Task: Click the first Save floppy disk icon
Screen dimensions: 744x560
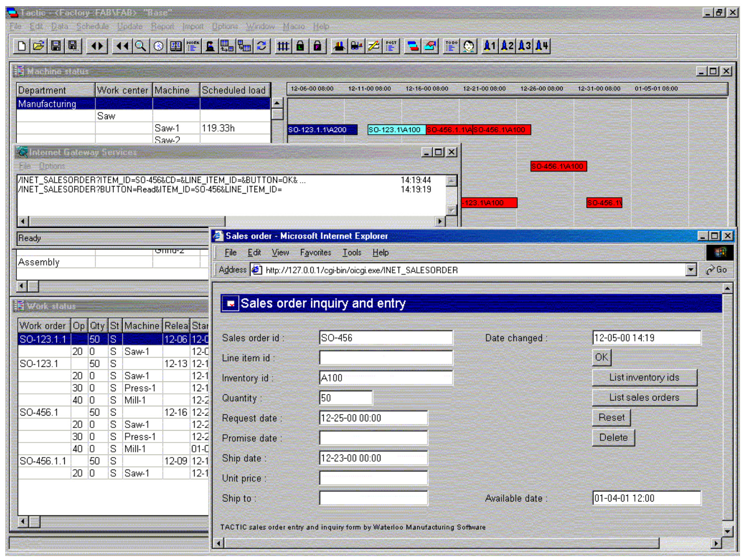Action: pyautogui.click(x=55, y=46)
